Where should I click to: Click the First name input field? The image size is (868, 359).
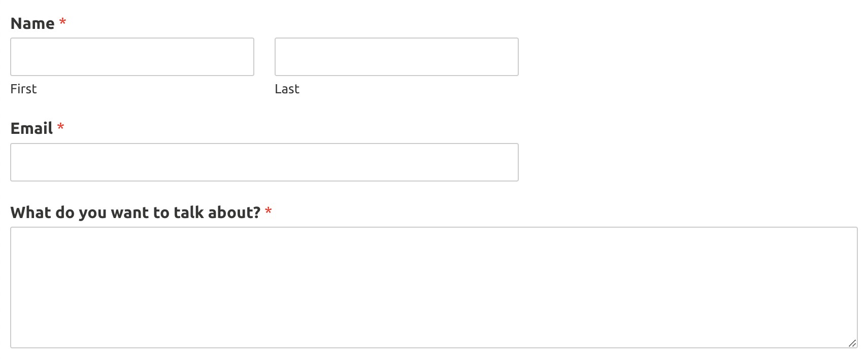point(132,57)
